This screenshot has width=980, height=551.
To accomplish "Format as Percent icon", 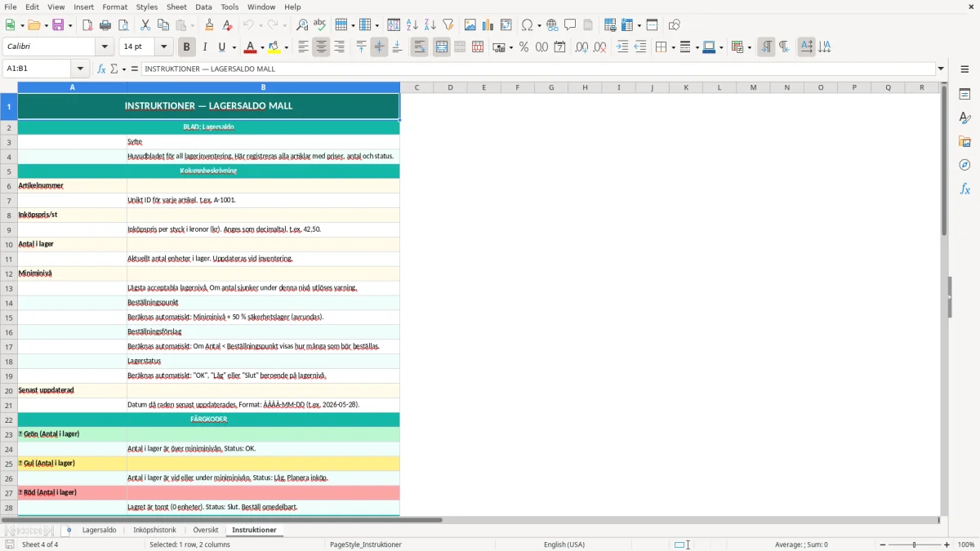I will [x=523, y=47].
